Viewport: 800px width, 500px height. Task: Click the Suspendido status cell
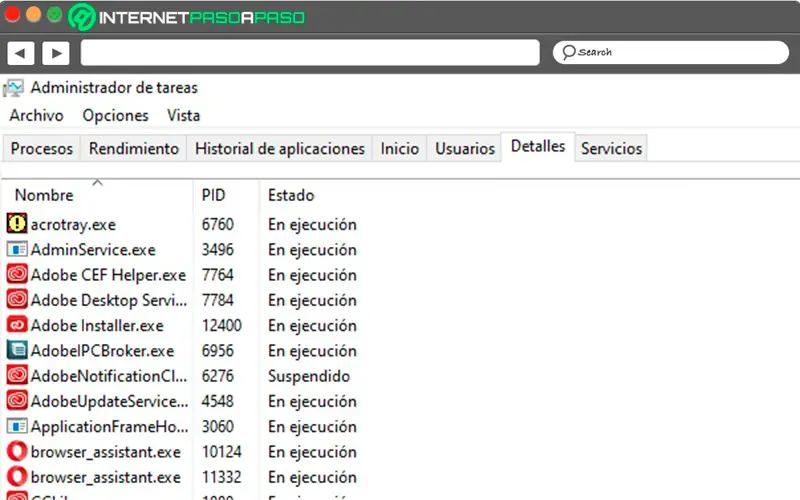(x=309, y=377)
